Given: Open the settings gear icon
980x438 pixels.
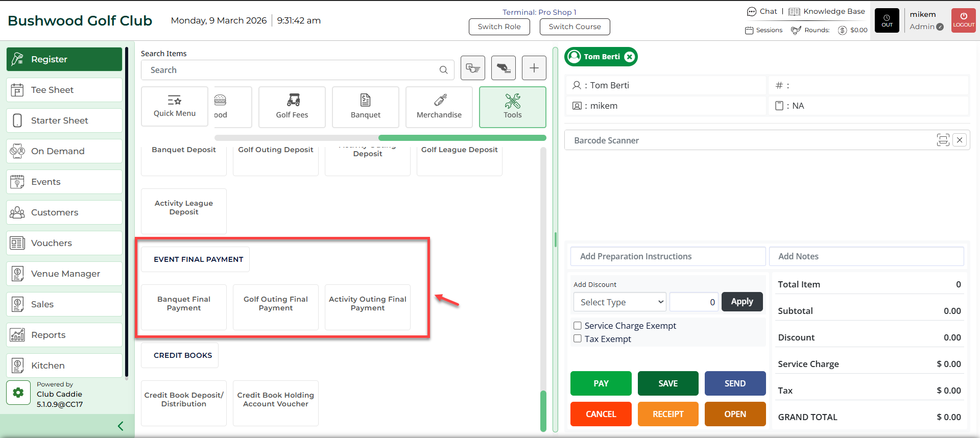Looking at the screenshot, I should pos(18,393).
